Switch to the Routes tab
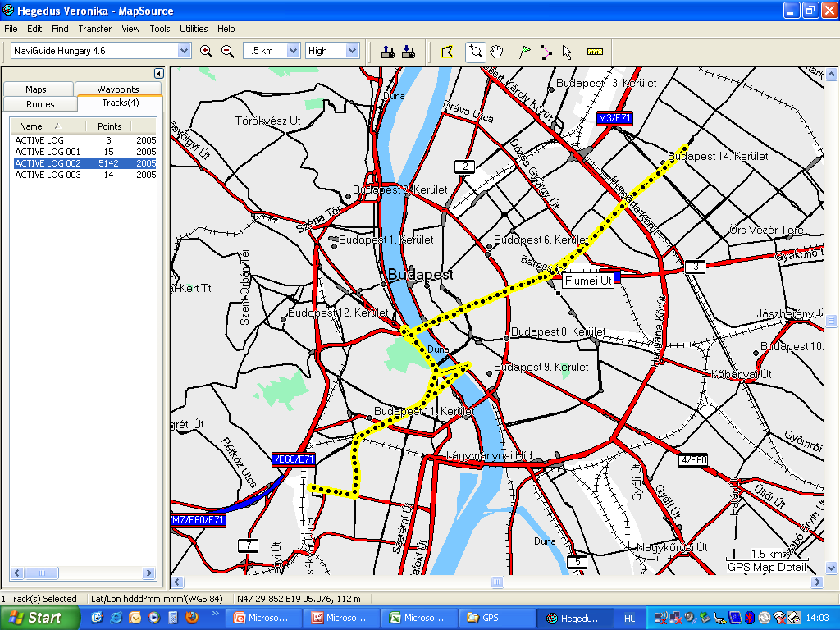 [x=40, y=104]
